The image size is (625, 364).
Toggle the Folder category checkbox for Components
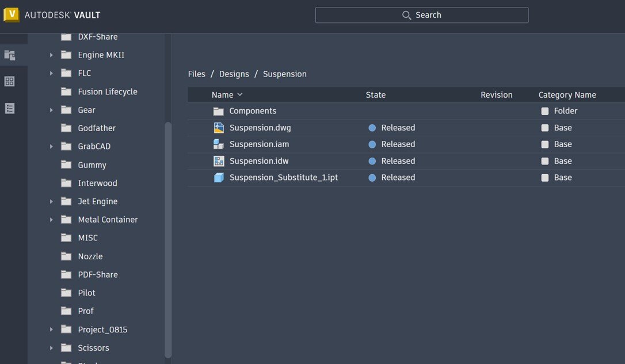545,110
